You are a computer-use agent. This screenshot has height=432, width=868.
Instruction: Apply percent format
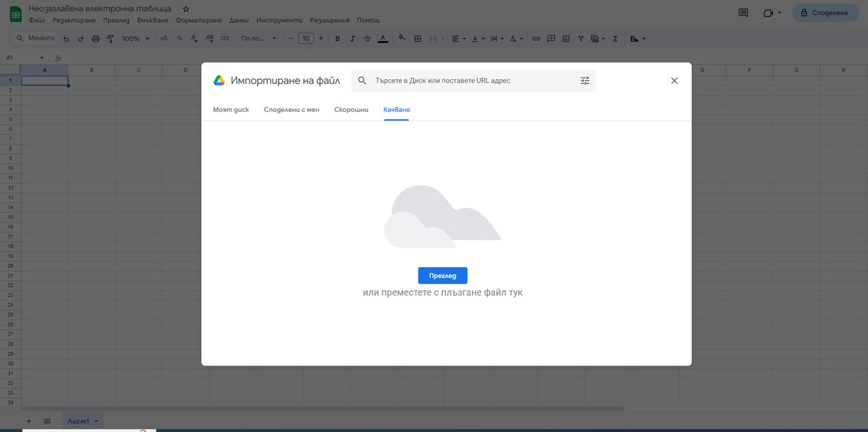click(180, 39)
